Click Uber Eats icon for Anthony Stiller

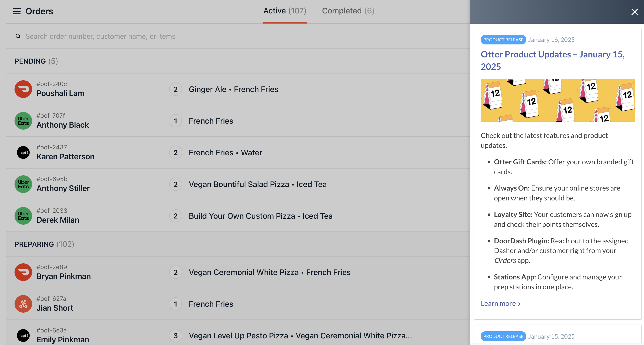(x=23, y=184)
